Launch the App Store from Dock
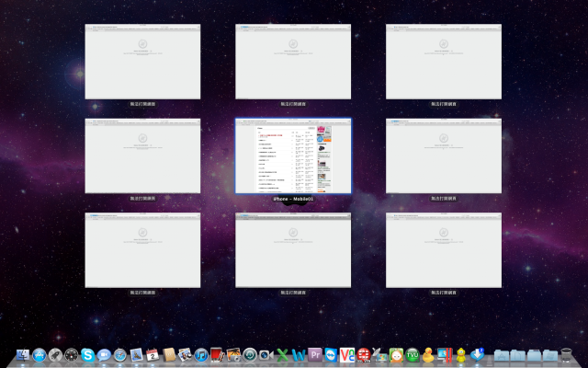Viewport: 588px width, 368px height. 39,354
